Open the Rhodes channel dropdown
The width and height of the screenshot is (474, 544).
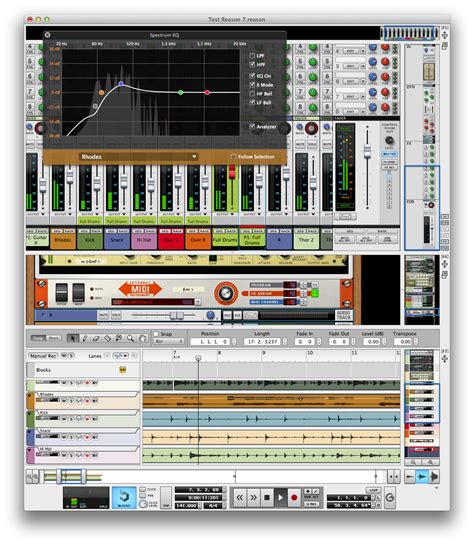(x=138, y=157)
